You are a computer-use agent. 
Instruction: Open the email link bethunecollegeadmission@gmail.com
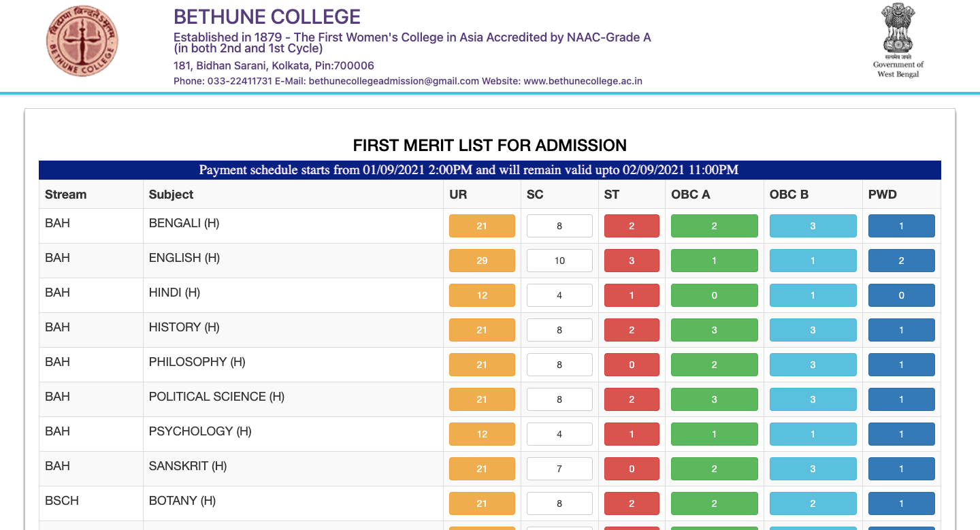tap(393, 81)
